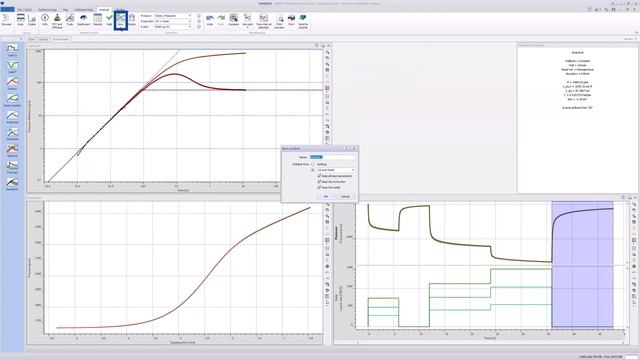Select the Main sub-tab
This screenshot has height=360, width=640.
pos(32,39)
